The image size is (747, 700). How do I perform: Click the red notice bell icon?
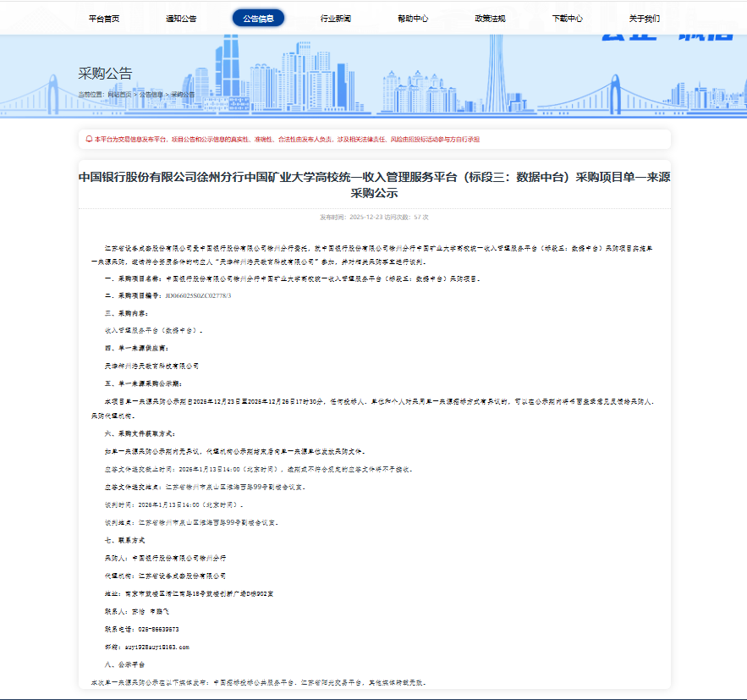click(x=89, y=139)
